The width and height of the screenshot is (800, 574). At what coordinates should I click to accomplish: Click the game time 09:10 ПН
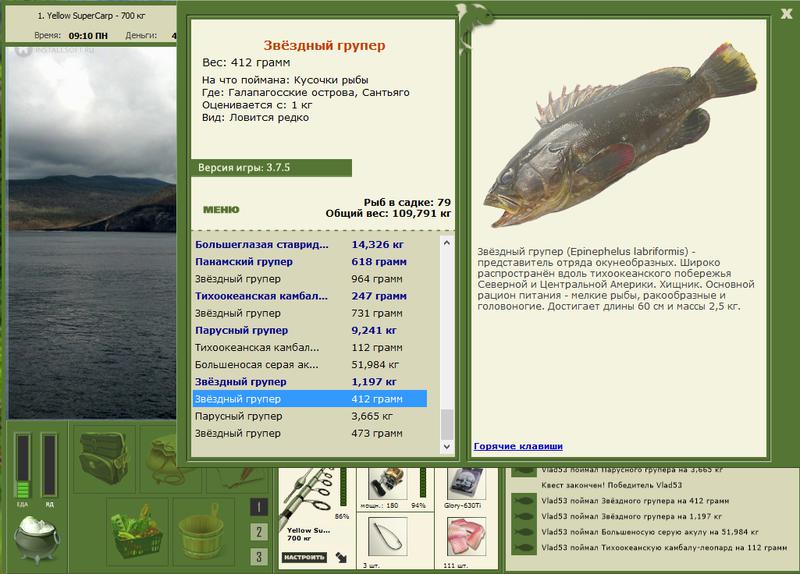tap(88, 36)
